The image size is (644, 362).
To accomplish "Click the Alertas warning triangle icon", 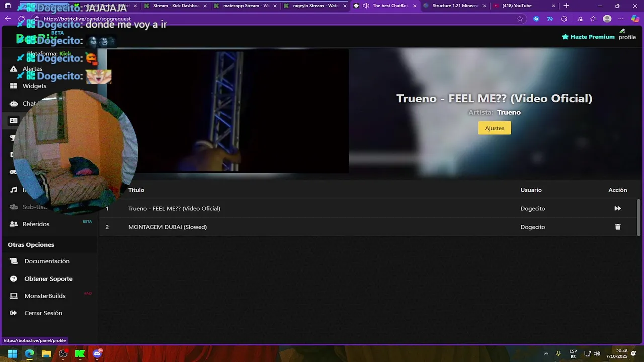I will (x=14, y=69).
